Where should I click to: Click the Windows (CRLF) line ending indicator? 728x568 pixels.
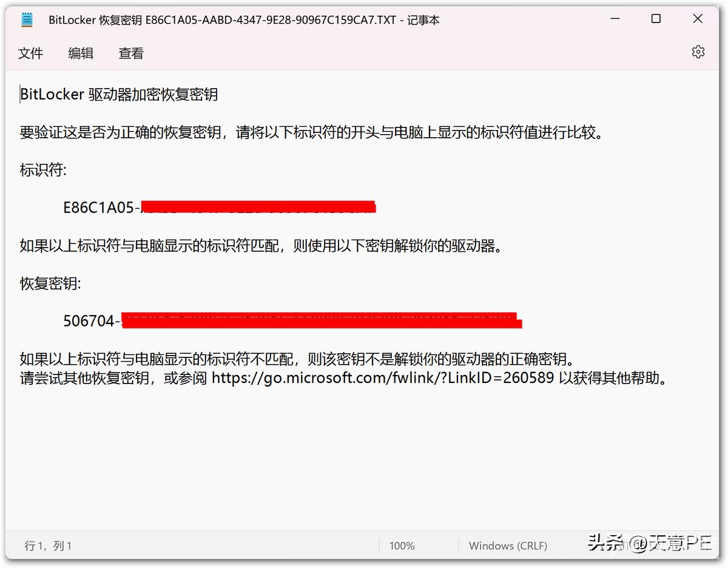pos(508,546)
